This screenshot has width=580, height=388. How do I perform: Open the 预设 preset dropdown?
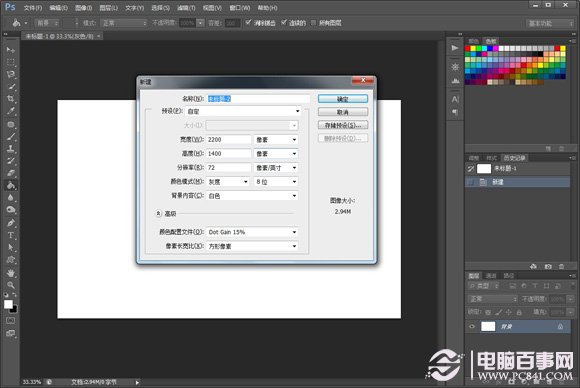pos(243,111)
